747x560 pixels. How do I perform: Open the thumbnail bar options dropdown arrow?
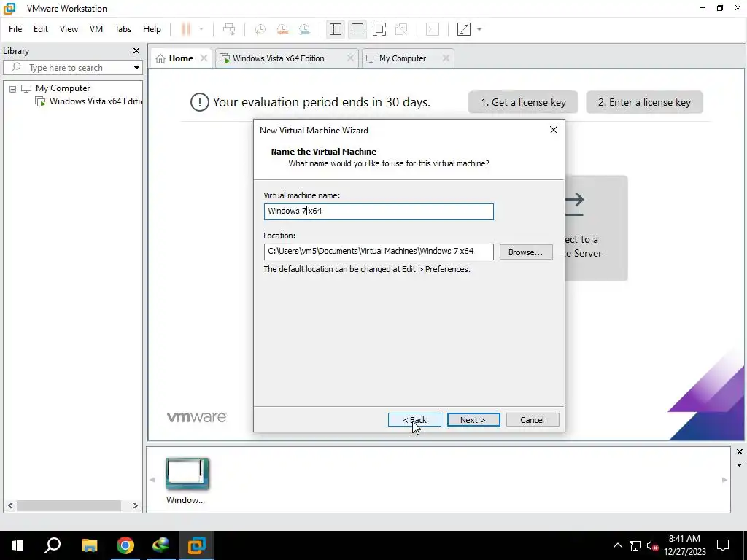pos(740,465)
